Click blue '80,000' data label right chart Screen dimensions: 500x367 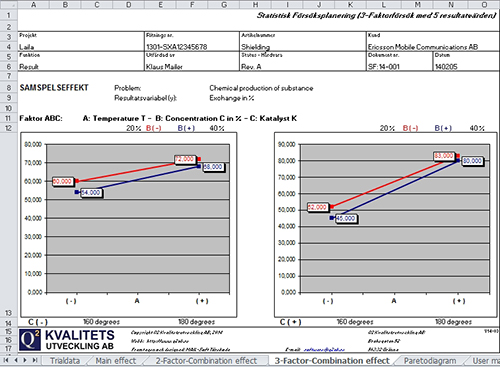coord(472,161)
